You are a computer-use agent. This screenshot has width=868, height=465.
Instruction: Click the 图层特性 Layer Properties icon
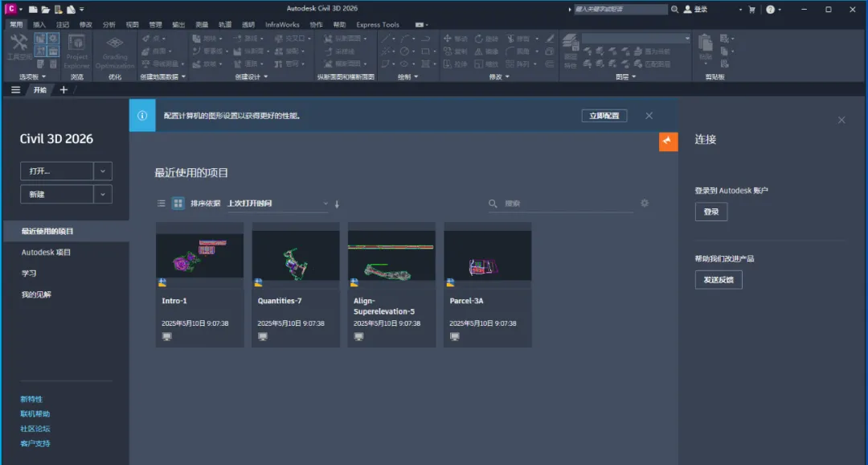click(x=570, y=43)
